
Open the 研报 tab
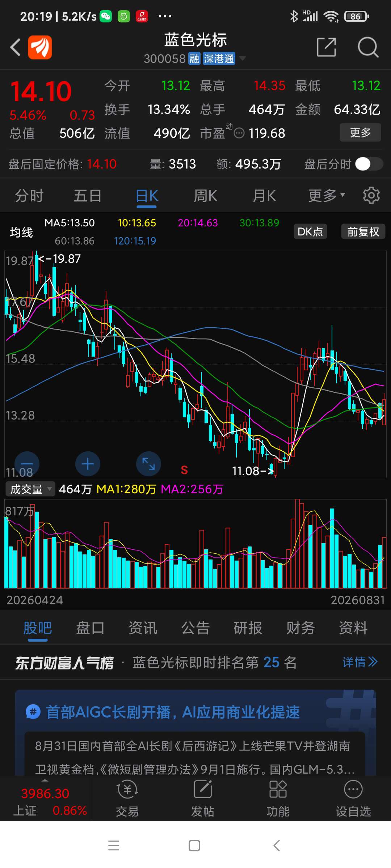248,628
